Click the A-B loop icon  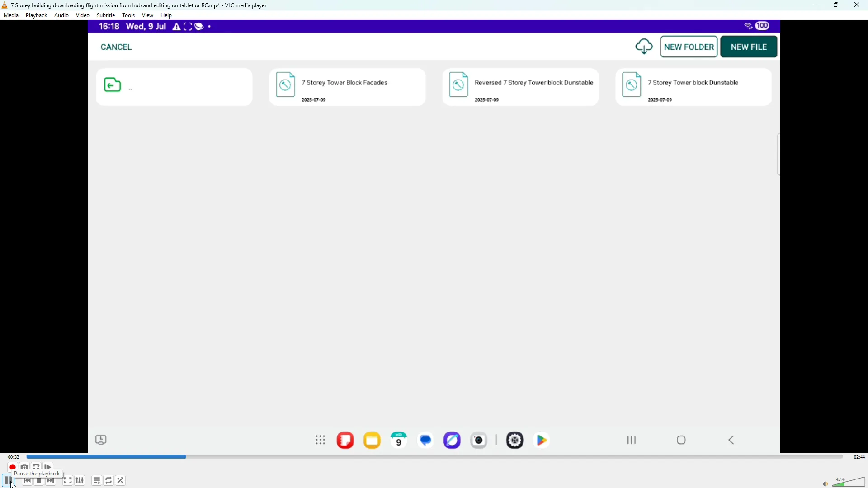(x=37, y=467)
